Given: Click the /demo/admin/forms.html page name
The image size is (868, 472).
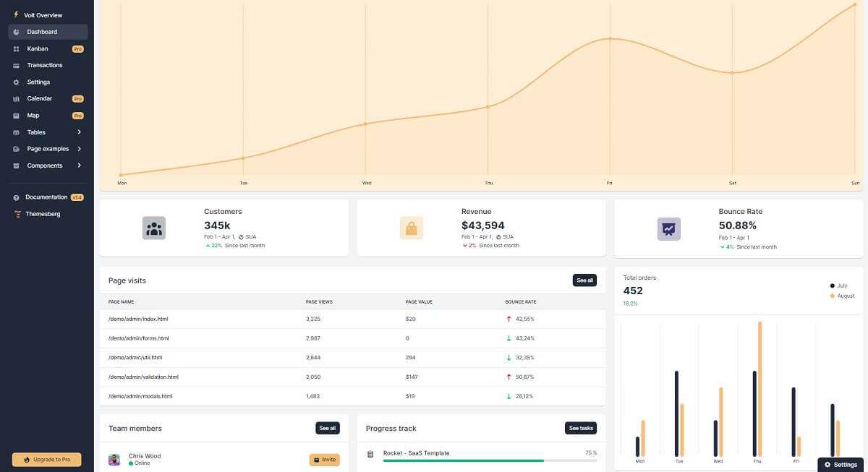Looking at the screenshot, I should pos(139,338).
